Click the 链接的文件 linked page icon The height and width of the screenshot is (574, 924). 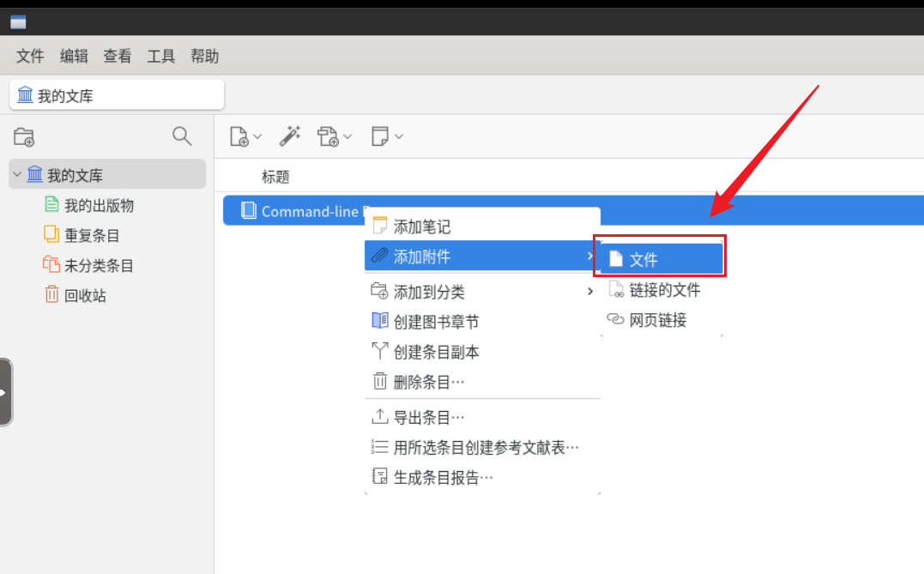coord(616,289)
